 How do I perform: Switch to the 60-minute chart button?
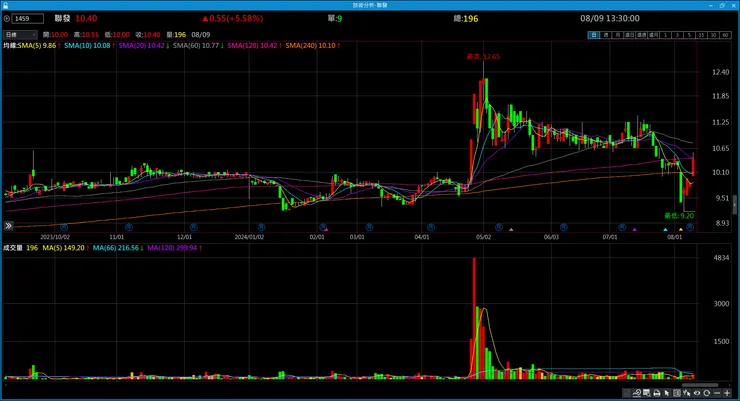tap(725, 35)
